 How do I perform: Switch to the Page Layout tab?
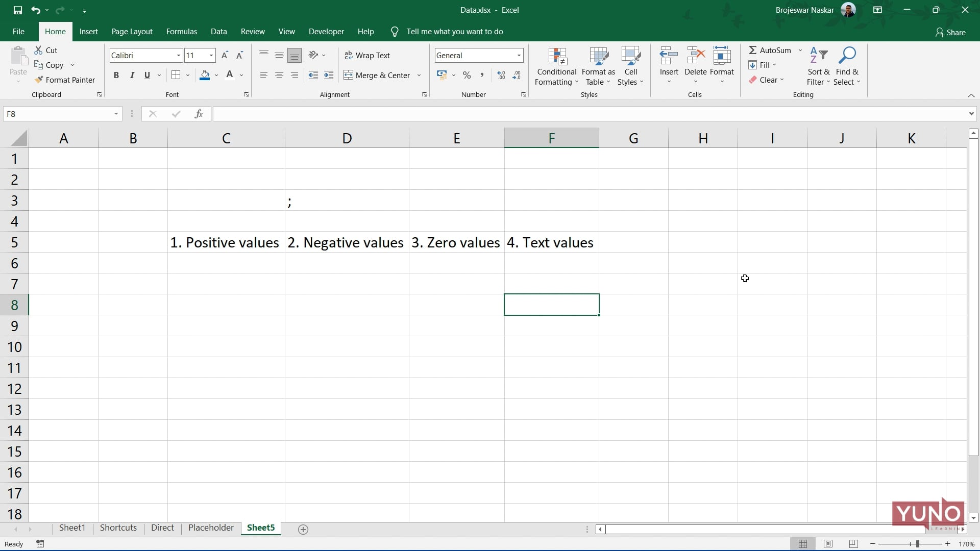(132, 31)
